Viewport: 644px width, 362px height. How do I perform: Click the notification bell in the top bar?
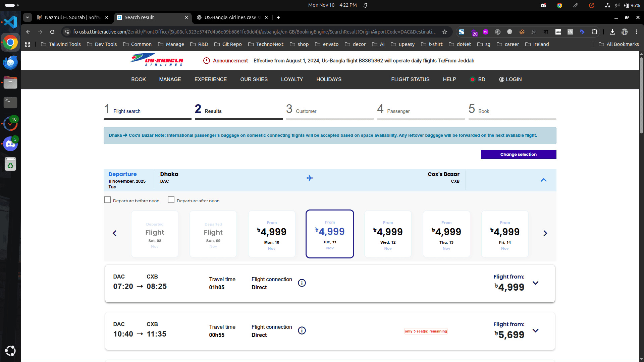[x=365, y=5]
